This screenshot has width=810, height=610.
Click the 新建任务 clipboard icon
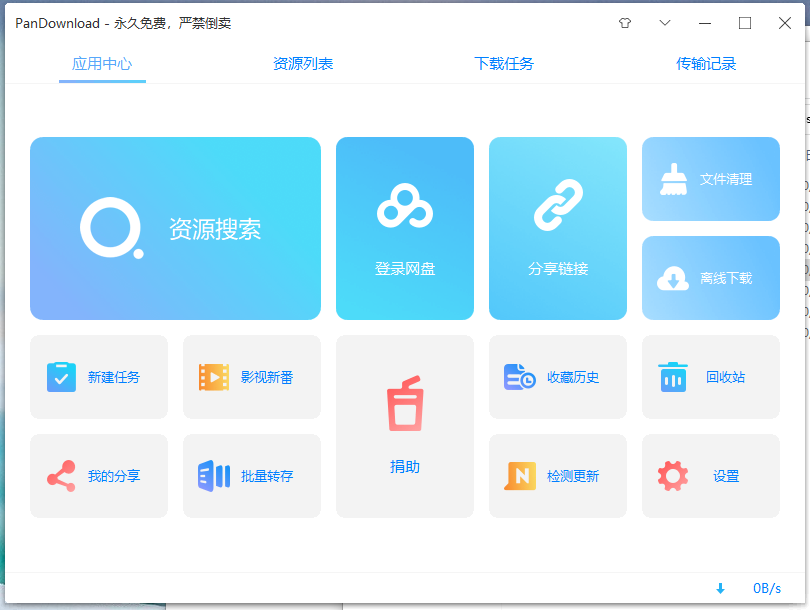pos(61,377)
